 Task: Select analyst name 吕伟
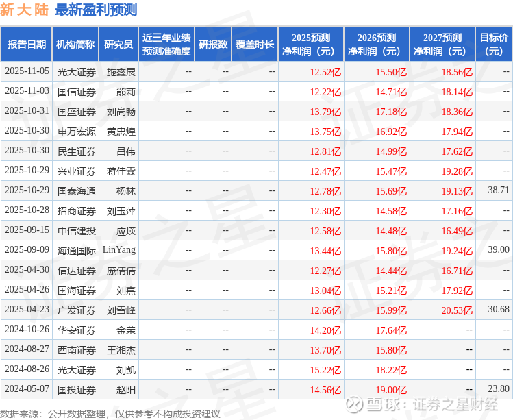(x=126, y=151)
